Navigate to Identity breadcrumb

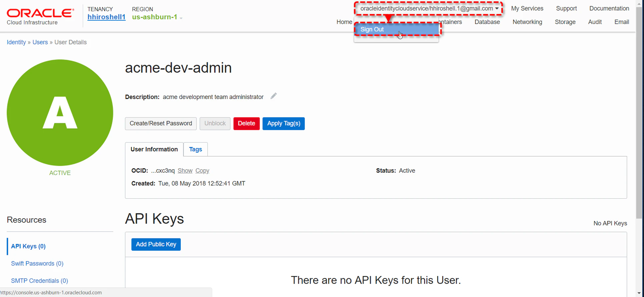(16, 42)
